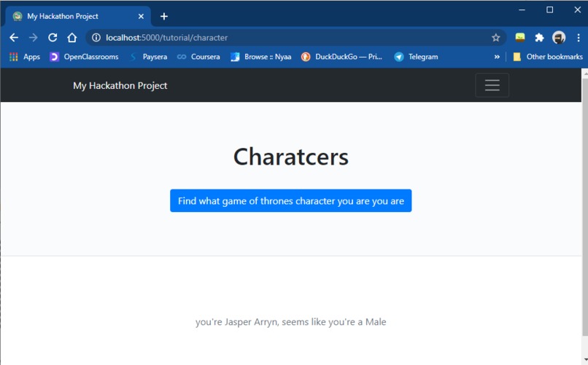
Task: Click Find what game of thrones character button
Action: click(x=290, y=200)
